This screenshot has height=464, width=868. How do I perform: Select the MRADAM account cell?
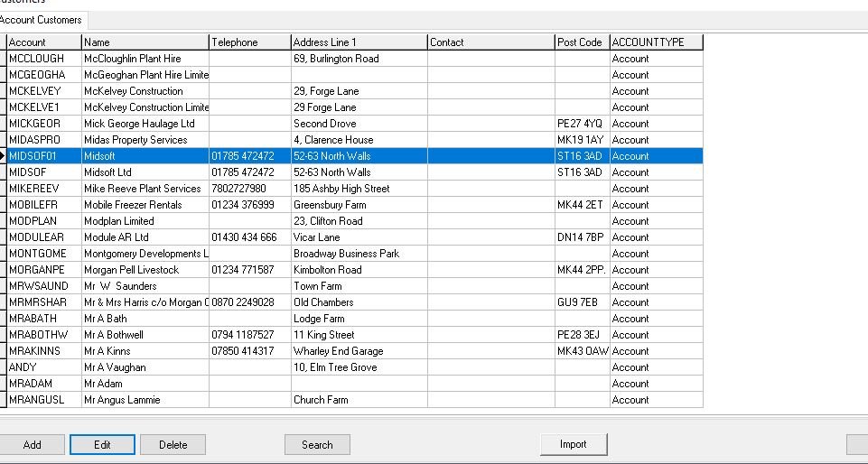click(44, 384)
